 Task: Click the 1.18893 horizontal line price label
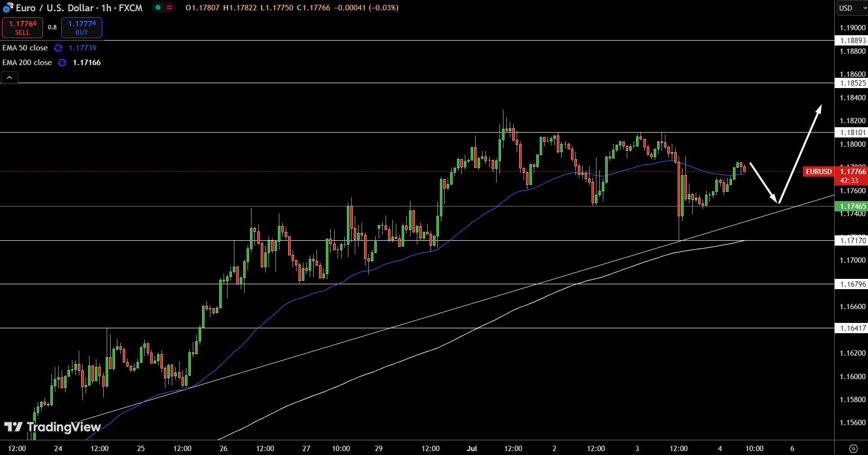click(x=852, y=41)
